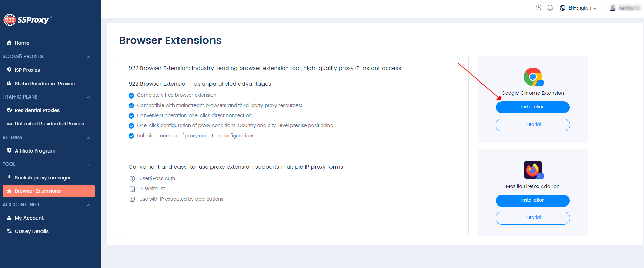Click the Mozilla Firefox add-on icon

[533, 170]
